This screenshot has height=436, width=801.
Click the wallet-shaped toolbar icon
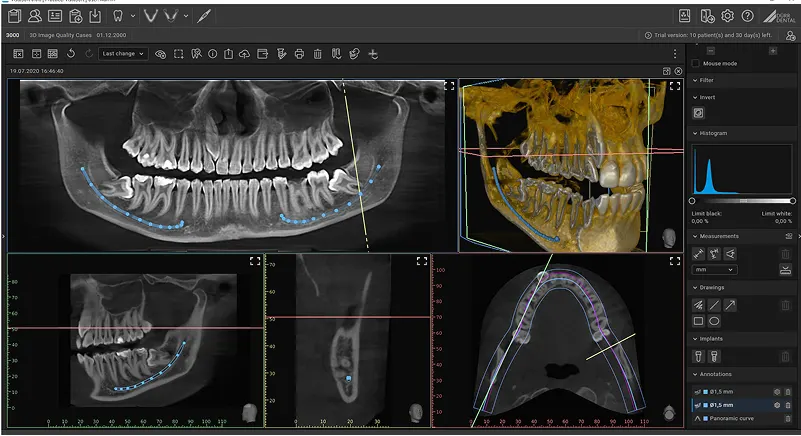(263, 54)
